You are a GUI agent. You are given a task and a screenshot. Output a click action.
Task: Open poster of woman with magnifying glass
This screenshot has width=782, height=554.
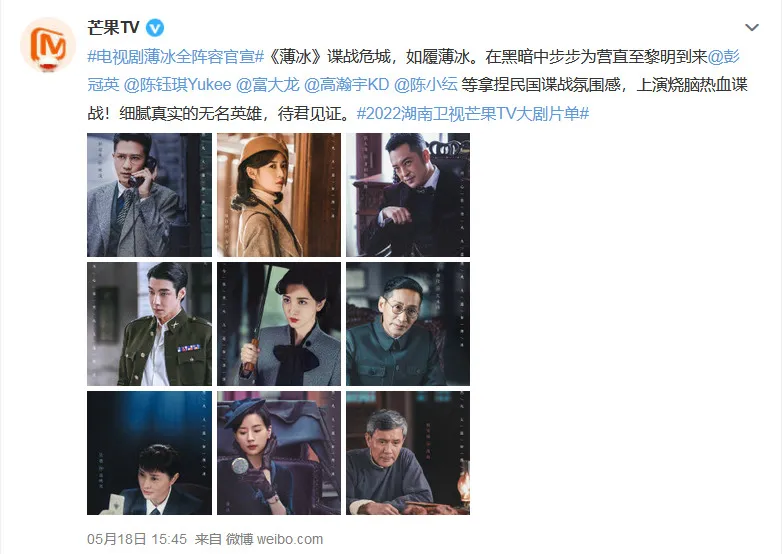point(279,453)
